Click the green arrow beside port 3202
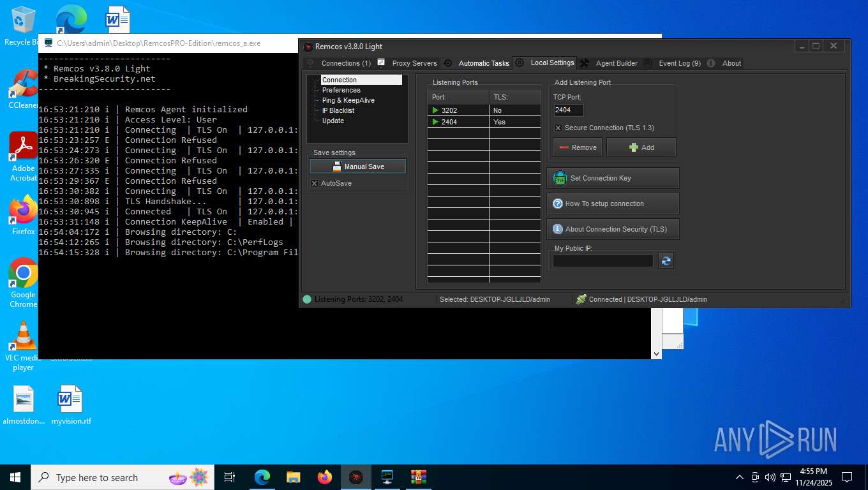This screenshot has height=490, width=868. coord(435,110)
